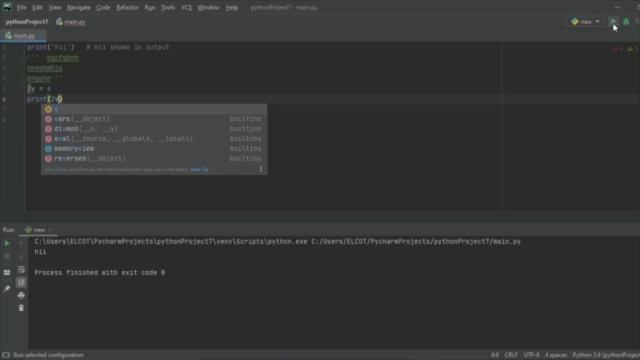Image resolution: width=640 pixels, height=360 pixels.
Task: Click the UTF-8 encoding in the status bar
Action: [531, 355]
